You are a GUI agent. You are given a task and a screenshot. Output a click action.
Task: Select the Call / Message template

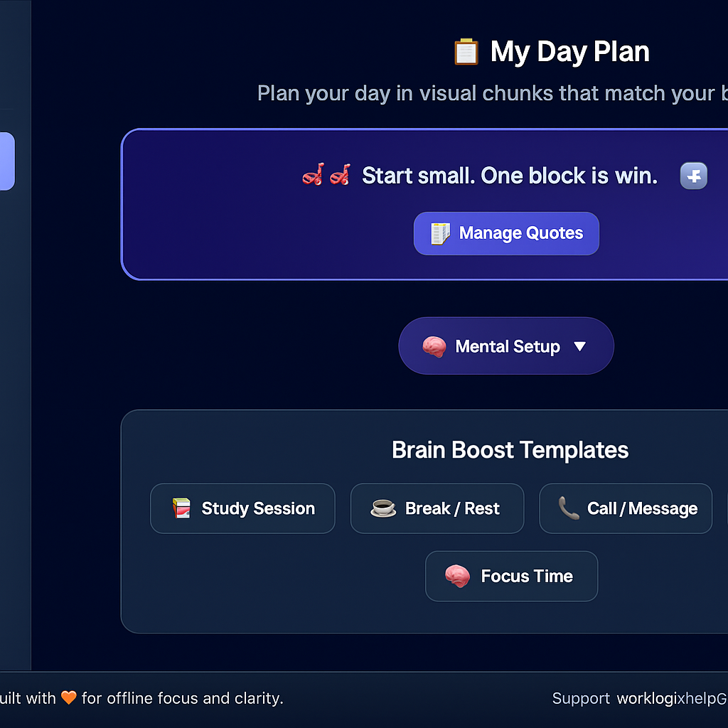coord(626,508)
